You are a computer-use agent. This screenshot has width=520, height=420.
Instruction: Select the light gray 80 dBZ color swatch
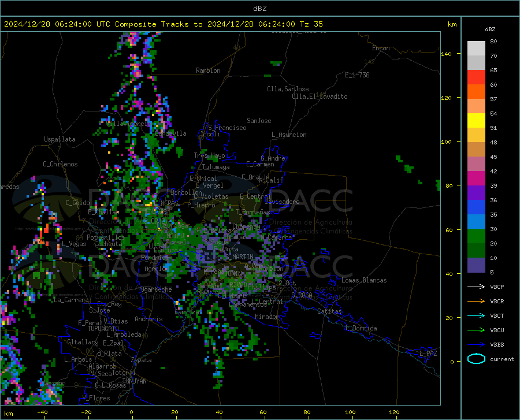[476, 49]
